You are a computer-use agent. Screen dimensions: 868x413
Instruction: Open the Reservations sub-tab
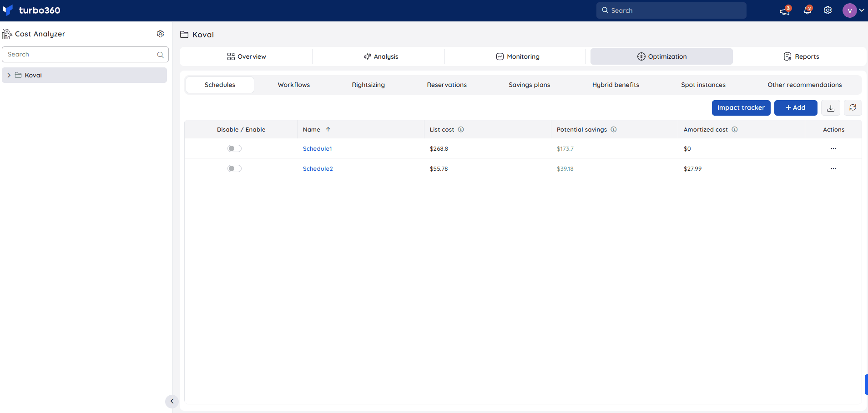click(x=447, y=85)
